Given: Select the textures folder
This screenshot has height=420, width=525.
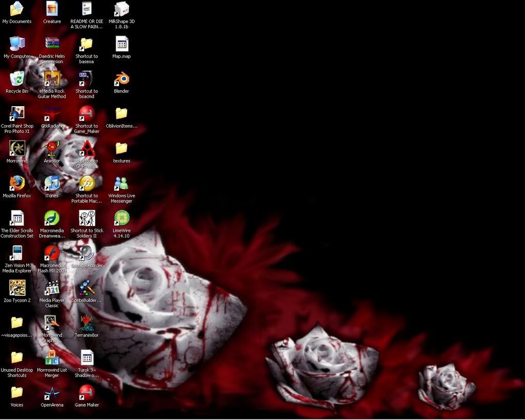Looking at the screenshot, I should click(122, 148).
